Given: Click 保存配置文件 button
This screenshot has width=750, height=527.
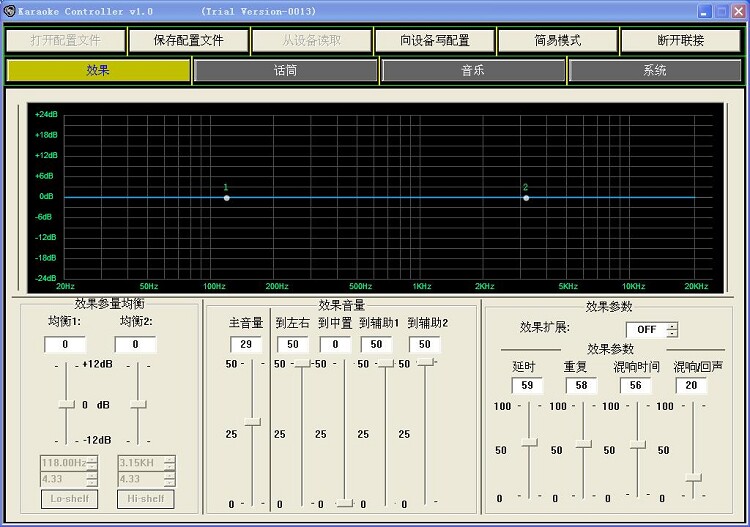Looking at the screenshot, I should [188, 40].
